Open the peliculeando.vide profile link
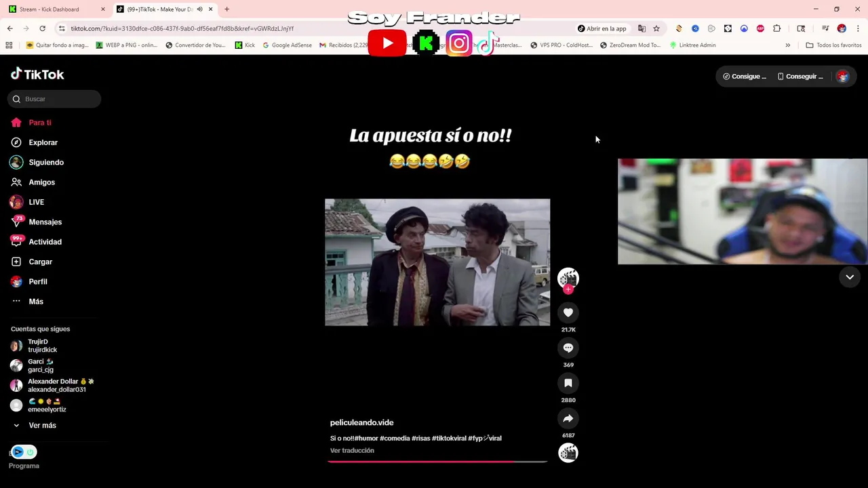Screen dimensions: 868x488 point(361,422)
